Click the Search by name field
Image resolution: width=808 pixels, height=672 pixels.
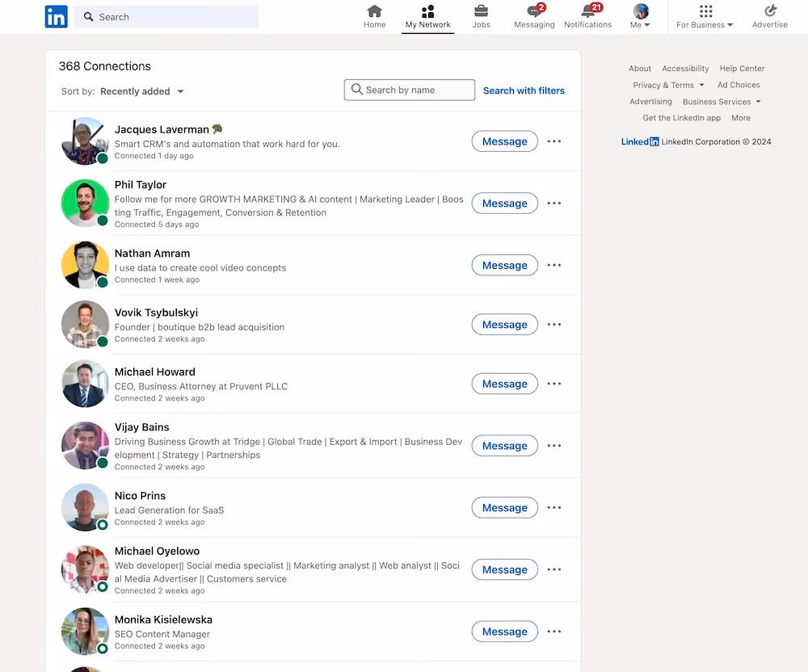(x=410, y=90)
